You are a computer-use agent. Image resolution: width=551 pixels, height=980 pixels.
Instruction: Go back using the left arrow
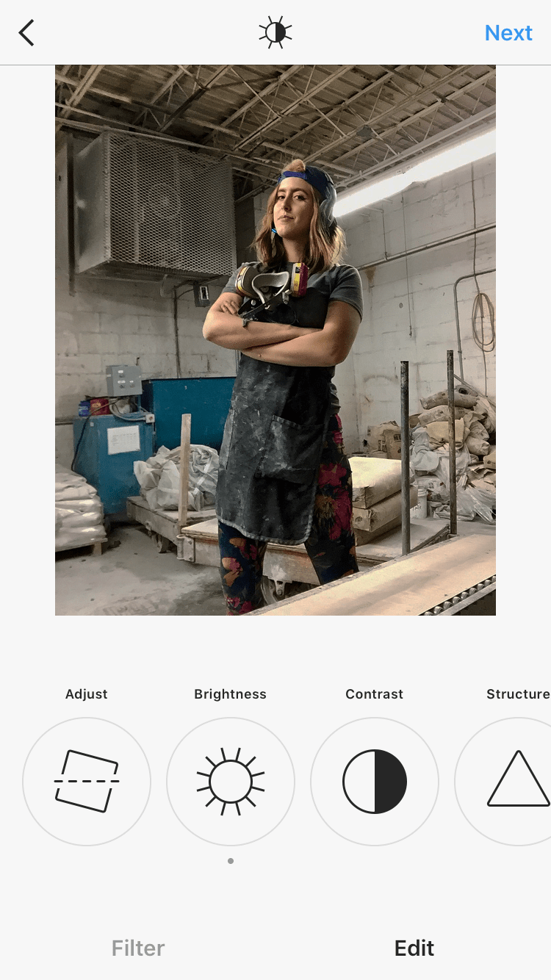point(26,33)
